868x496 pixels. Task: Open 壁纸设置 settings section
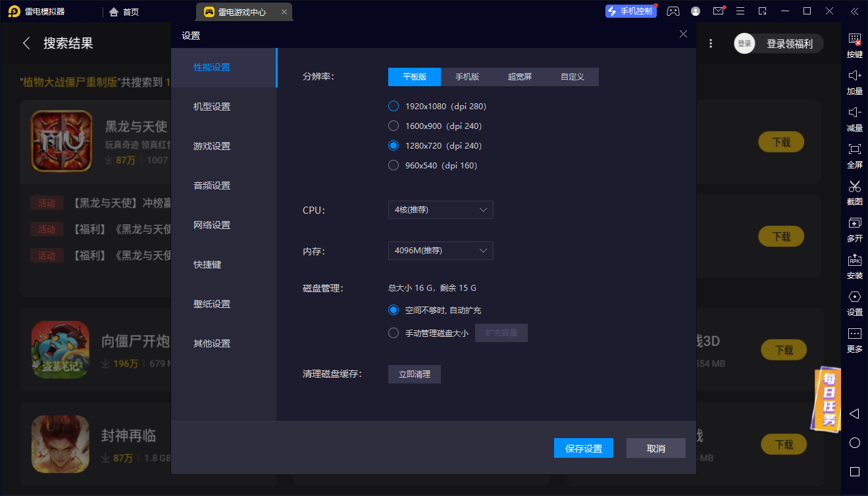(224, 305)
